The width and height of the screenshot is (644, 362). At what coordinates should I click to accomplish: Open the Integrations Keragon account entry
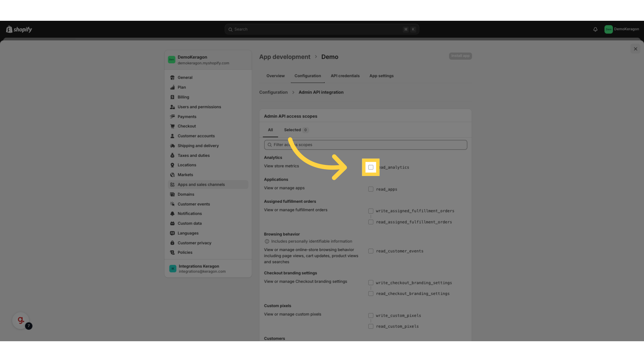click(208, 269)
